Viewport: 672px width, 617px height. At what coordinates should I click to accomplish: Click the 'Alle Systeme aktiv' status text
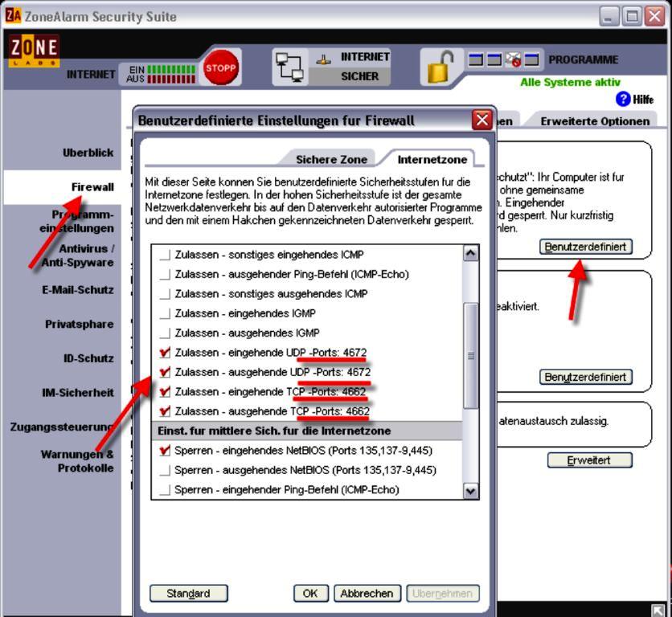[x=570, y=82]
